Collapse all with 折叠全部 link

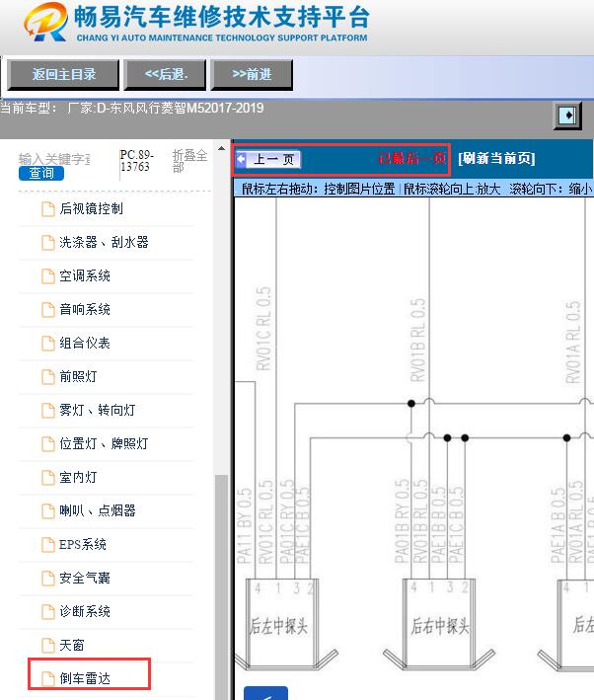pos(189,161)
